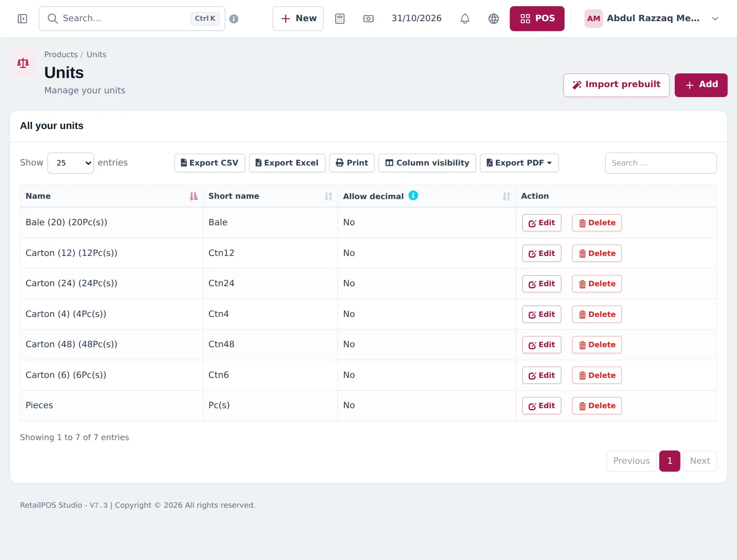Click the date 31/10/2026
The image size is (737, 560).
[417, 18]
